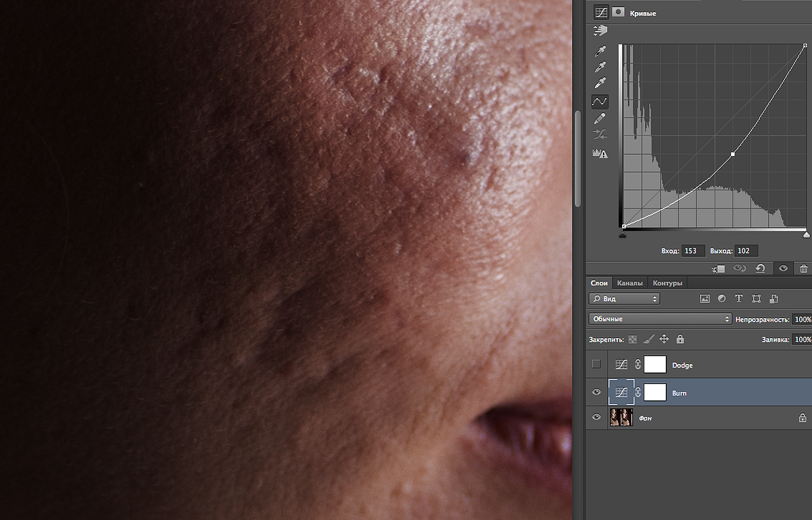The image size is (812, 520).
Task: Filter layers by shape layers icon
Action: click(757, 299)
